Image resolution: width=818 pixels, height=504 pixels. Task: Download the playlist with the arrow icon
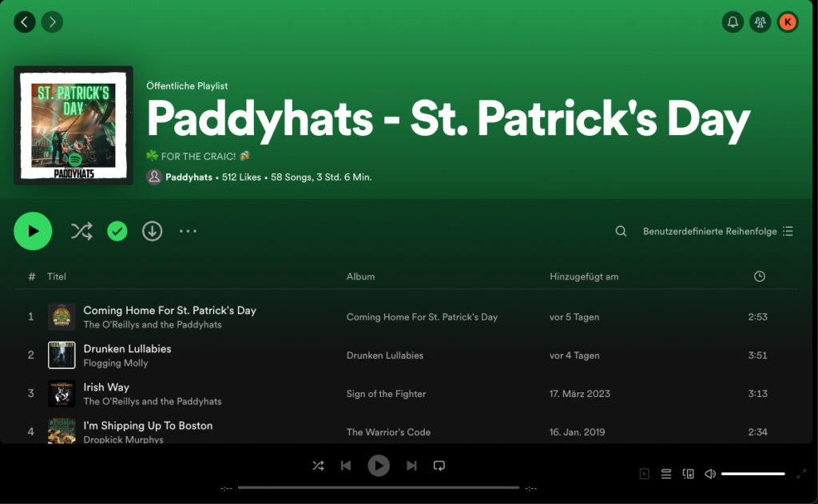[153, 231]
